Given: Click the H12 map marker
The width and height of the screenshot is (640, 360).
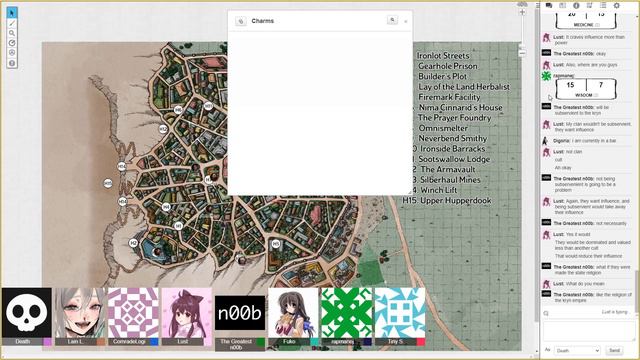Looking at the screenshot, I should [x=163, y=129].
